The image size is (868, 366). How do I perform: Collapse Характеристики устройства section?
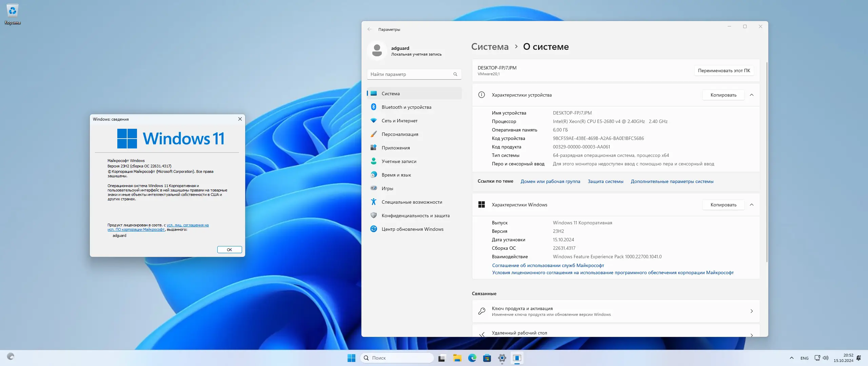pos(752,95)
